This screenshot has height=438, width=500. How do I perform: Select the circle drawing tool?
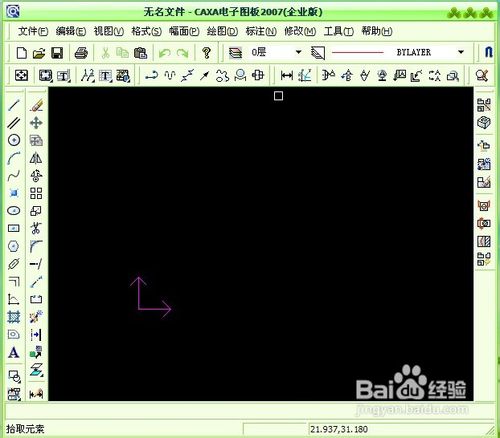[14, 140]
